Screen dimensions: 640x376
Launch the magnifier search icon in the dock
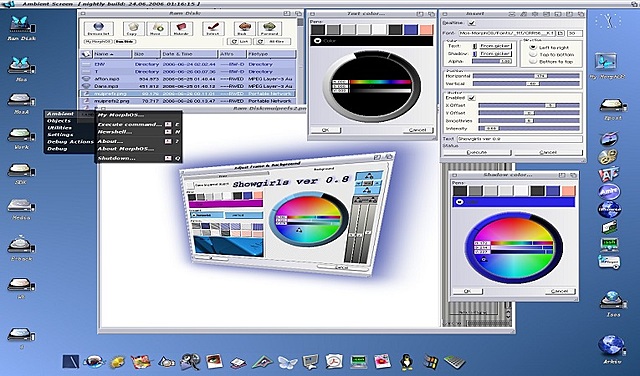[191, 362]
